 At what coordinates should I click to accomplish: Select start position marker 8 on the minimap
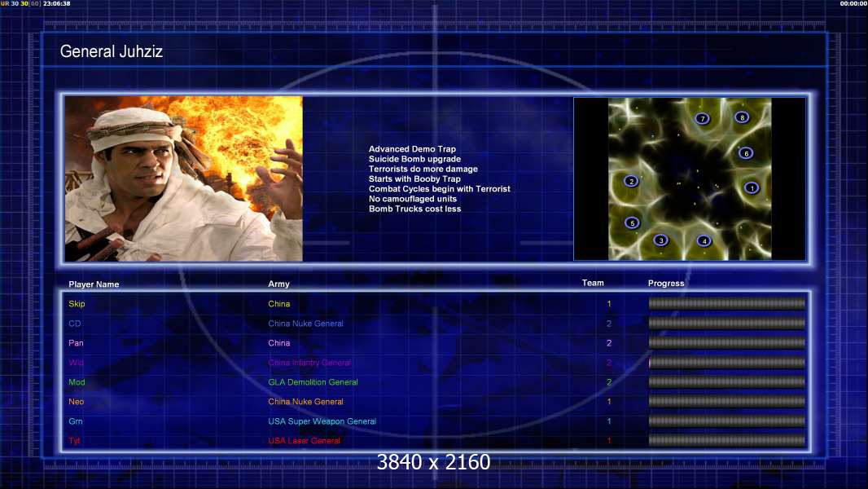coord(742,117)
